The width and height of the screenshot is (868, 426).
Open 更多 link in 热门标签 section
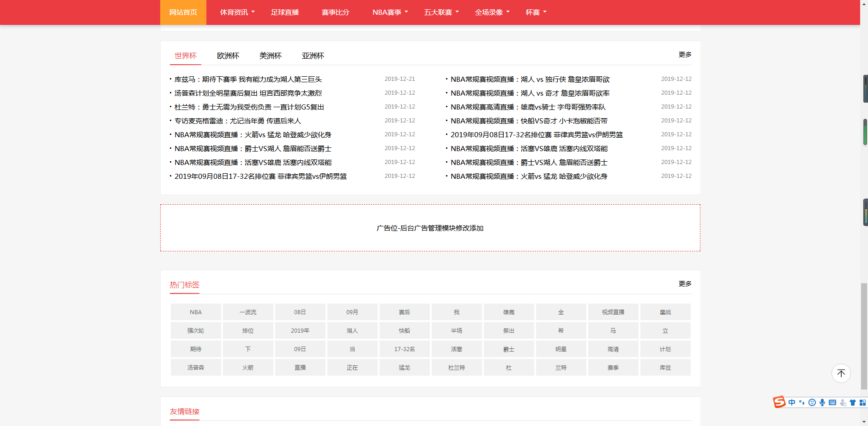tap(685, 284)
